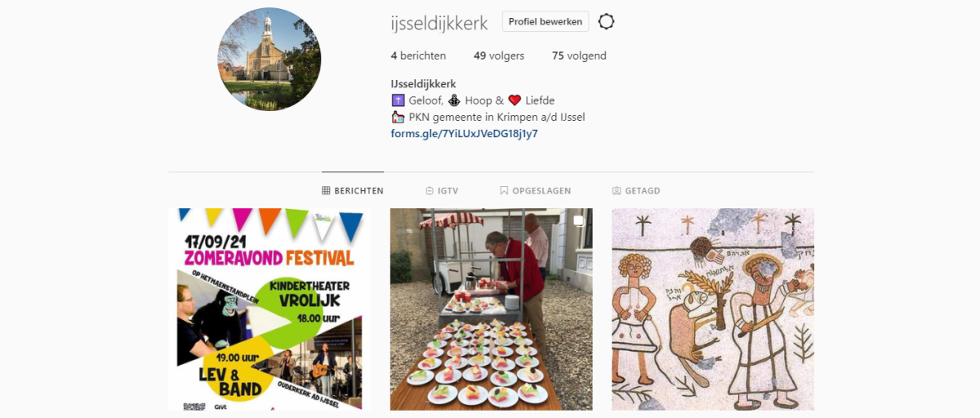Open the church profile picture
Screen dimensions: 980x418
click(269, 59)
